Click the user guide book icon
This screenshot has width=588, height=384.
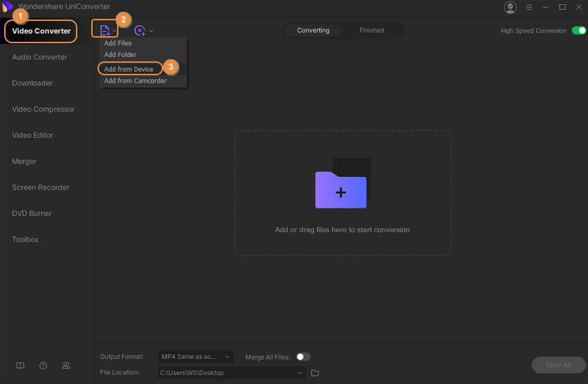(20, 365)
